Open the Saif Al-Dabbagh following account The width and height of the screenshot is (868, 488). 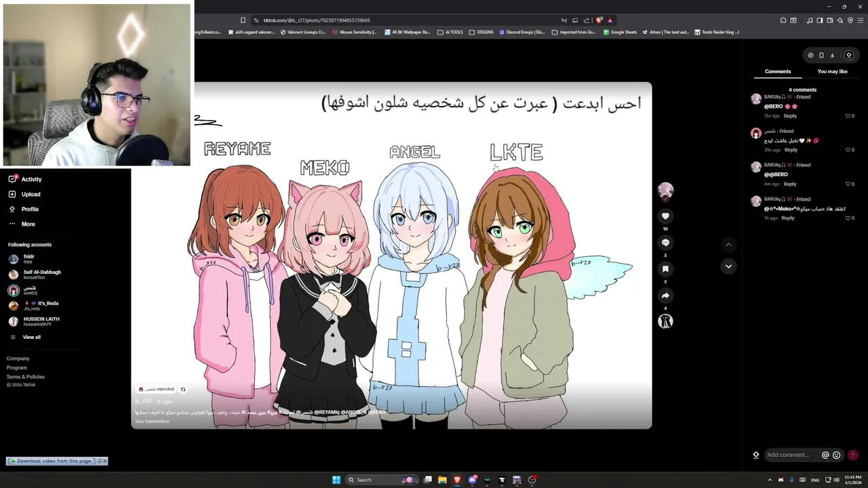[35, 274]
